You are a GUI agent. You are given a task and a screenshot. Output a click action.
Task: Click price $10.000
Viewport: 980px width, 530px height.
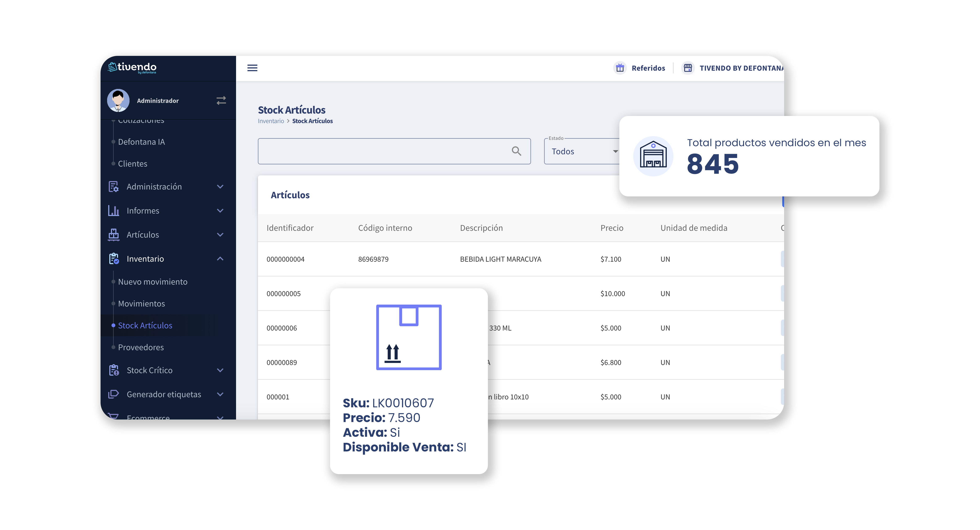point(613,293)
